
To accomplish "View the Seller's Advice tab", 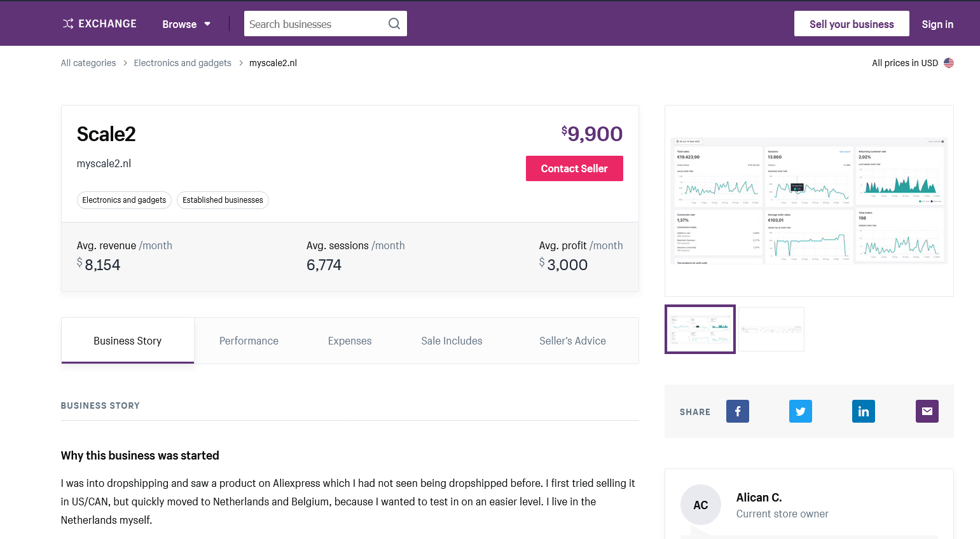I will (x=572, y=341).
